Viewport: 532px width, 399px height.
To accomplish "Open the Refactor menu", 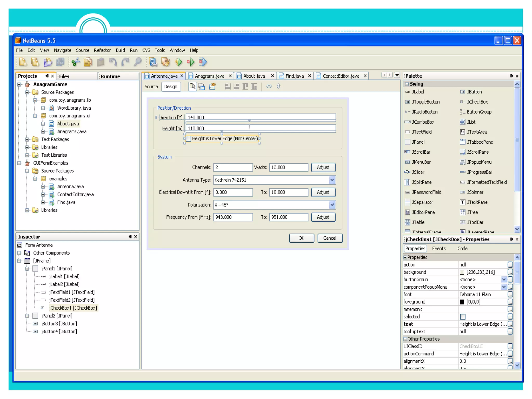I will tap(102, 50).
